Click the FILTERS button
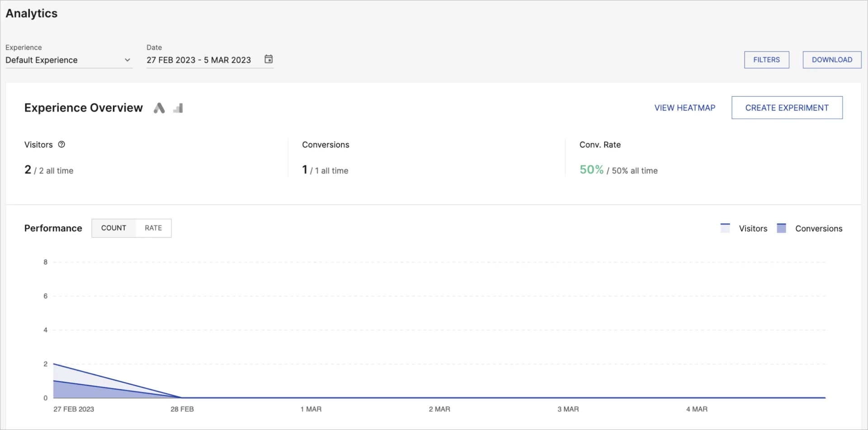This screenshot has width=868, height=430. tap(766, 59)
